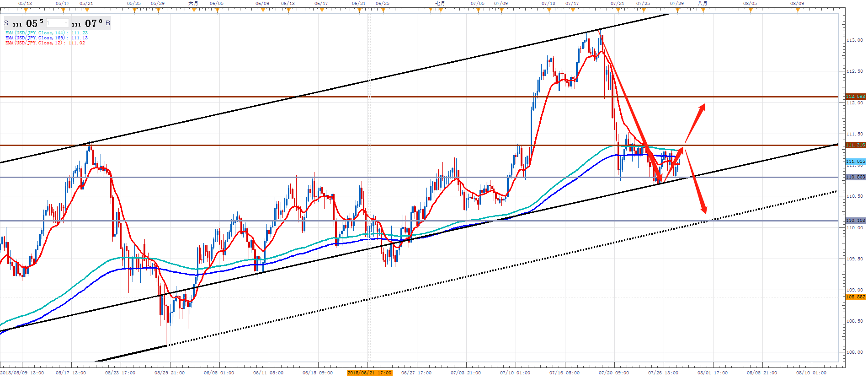
Task: Select the EMA 12 indicator legend
Action: pos(45,43)
